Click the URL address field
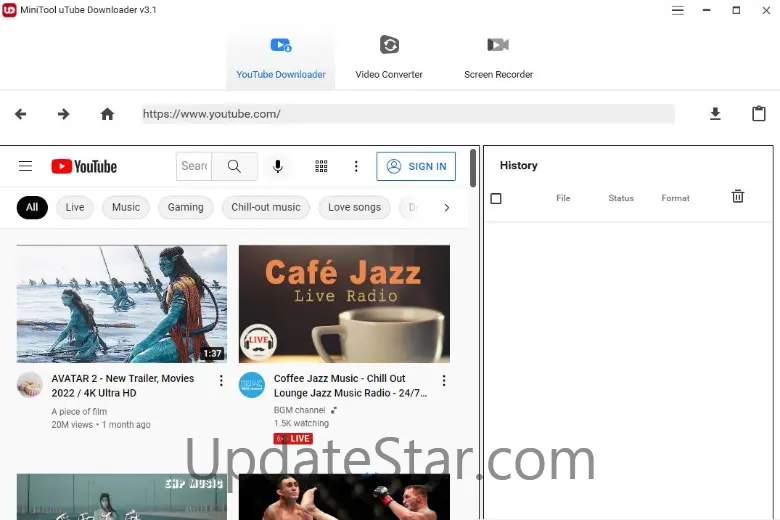Image resolution: width=780 pixels, height=520 pixels. tap(408, 114)
